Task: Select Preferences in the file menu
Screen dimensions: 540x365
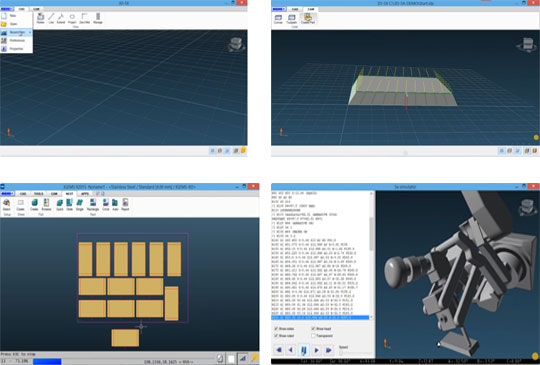Action: (x=16, y=41)
